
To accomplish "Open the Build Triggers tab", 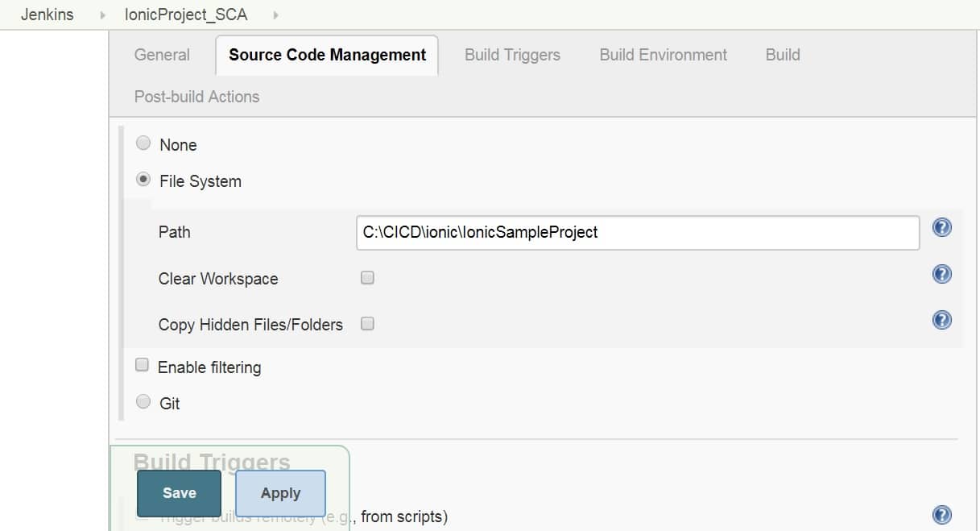I will point(512,55).
